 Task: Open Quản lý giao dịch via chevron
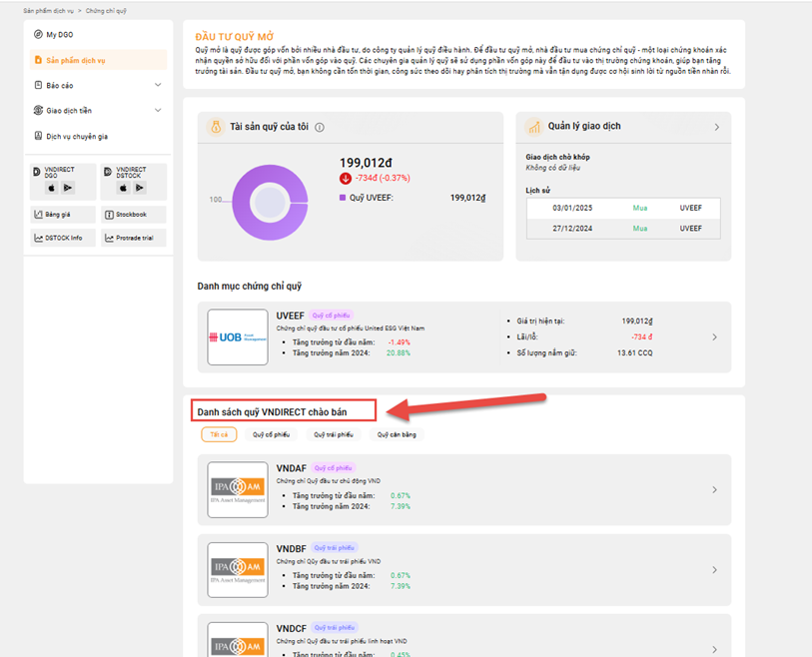[x=717, y=127]
